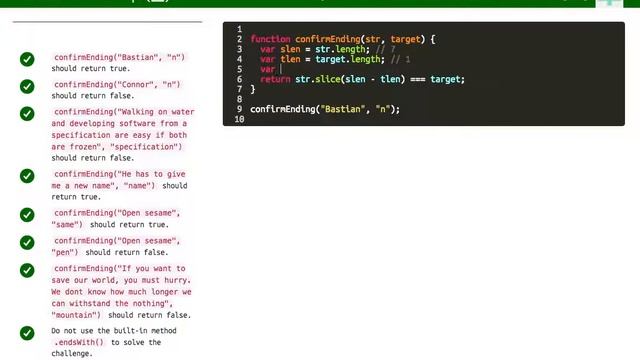Place cursor on the return str.slice line
This screenshot has height=360, width=640.
[362, 79]
